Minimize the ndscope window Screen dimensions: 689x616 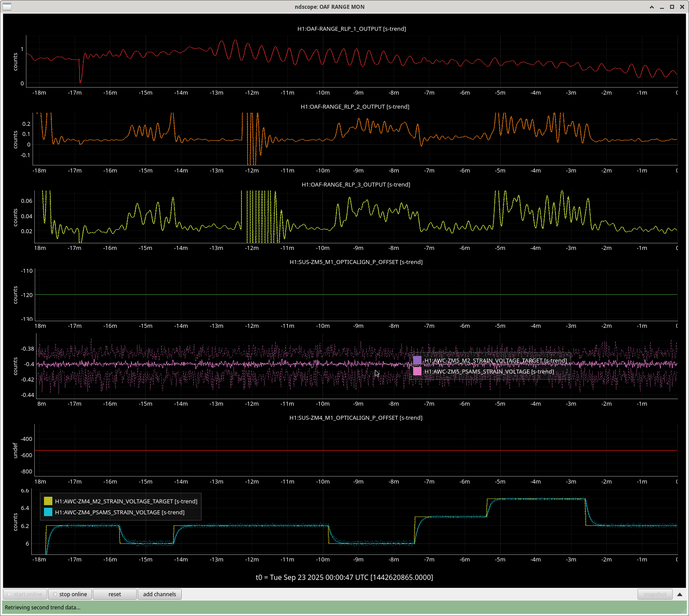pyautogui.click(x=662, y=7)
